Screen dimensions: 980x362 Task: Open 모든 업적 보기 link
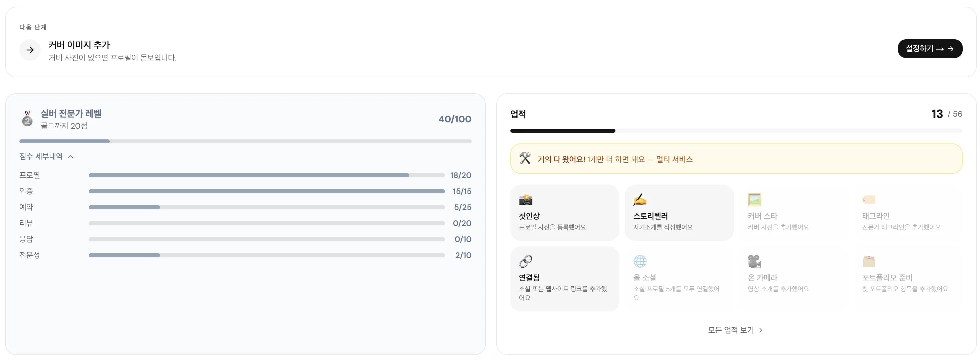point(731,330)
